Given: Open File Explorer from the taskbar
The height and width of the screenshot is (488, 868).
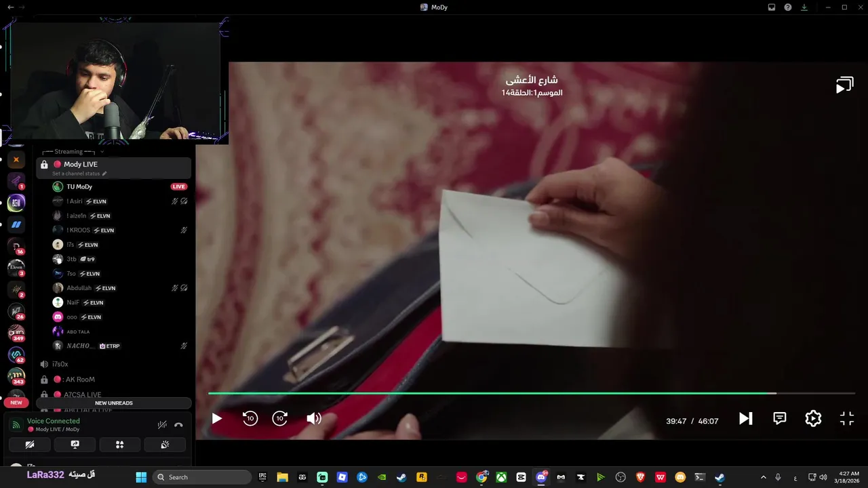Looking at the screenshot, I should 283,477.
